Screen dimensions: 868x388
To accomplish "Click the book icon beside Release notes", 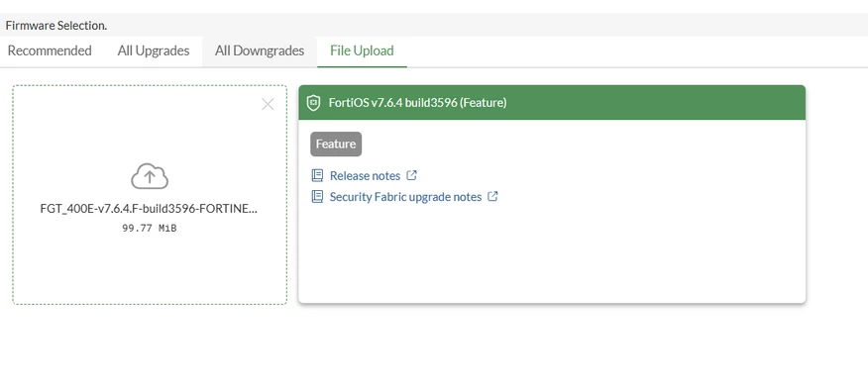I will pos(317,176).
